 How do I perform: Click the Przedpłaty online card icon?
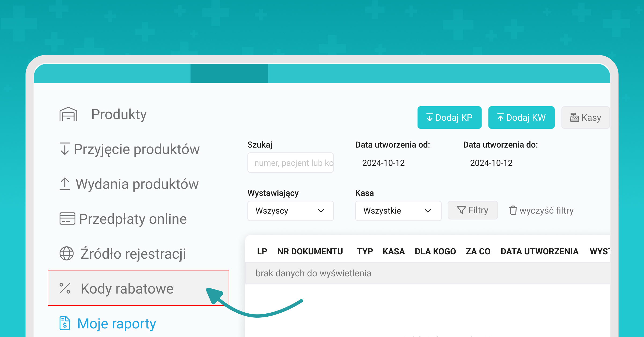coord(67,218)
